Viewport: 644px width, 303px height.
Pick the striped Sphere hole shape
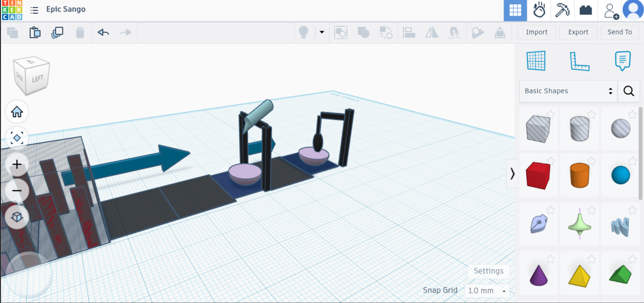point(620,129)
